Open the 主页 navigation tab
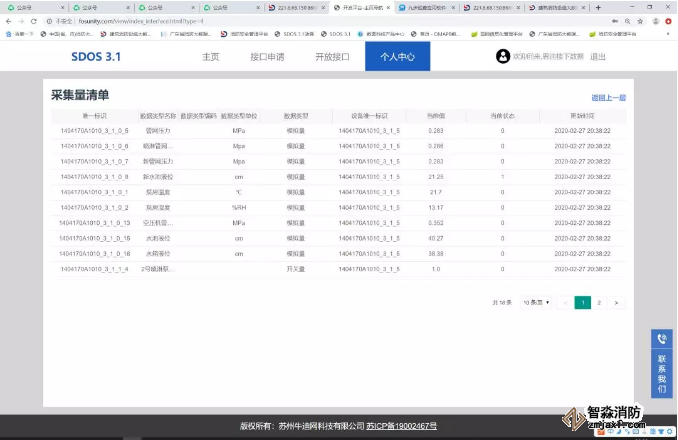Screen dimensions: 678x440 pyautogui.click(x=210, y=57)
